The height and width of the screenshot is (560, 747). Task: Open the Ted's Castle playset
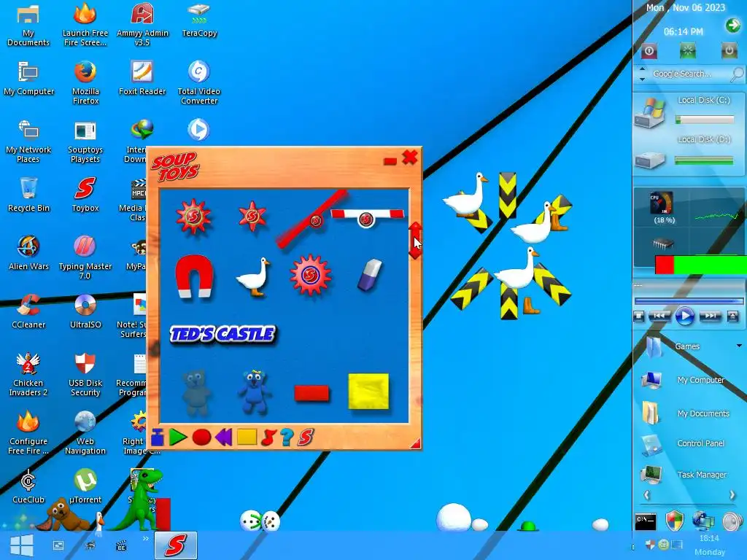[222, 334]
